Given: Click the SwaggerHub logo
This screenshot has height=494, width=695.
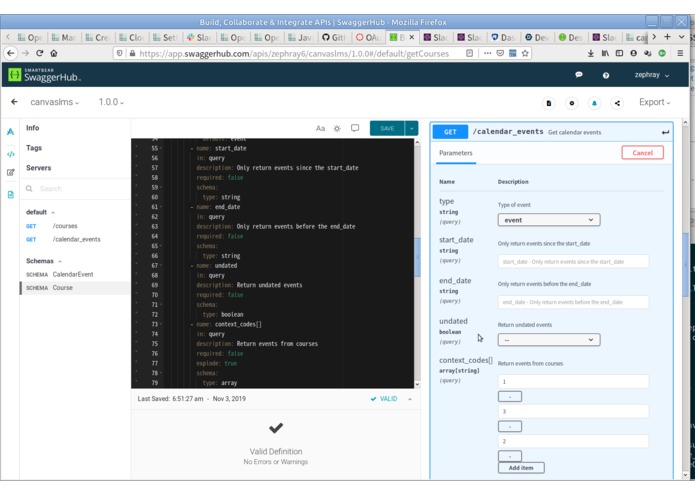Looking at the screenshot, I should click(x=44, y=75).
